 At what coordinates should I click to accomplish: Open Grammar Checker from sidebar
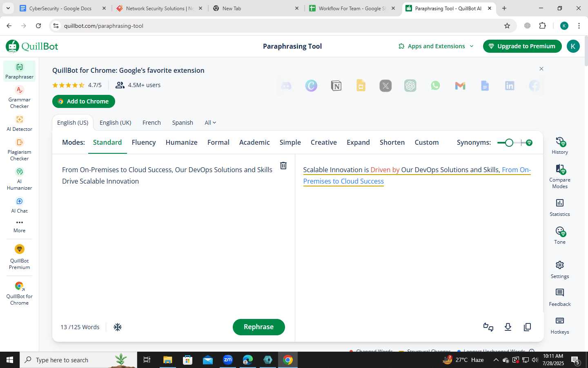click(19, 97)
